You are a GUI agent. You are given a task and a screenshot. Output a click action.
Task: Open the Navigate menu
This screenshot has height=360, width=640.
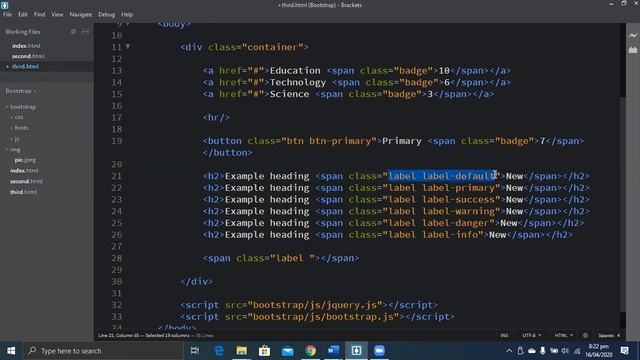[x=80, y=14]
